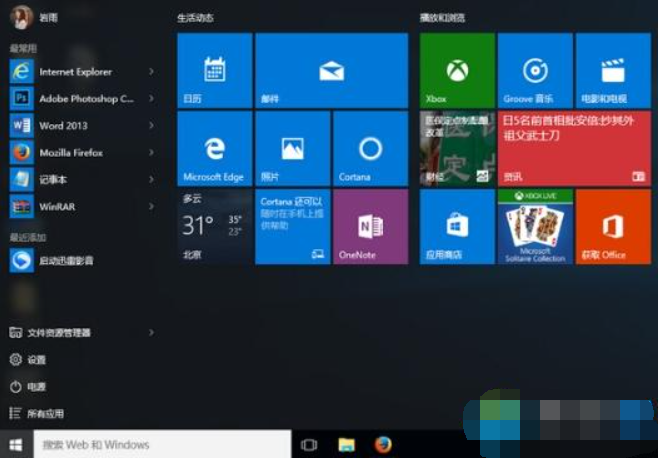Image resolution: width=658 pixels, height=458 pixels.
Task: Open the Xbox tile
Action: [457, 70]
